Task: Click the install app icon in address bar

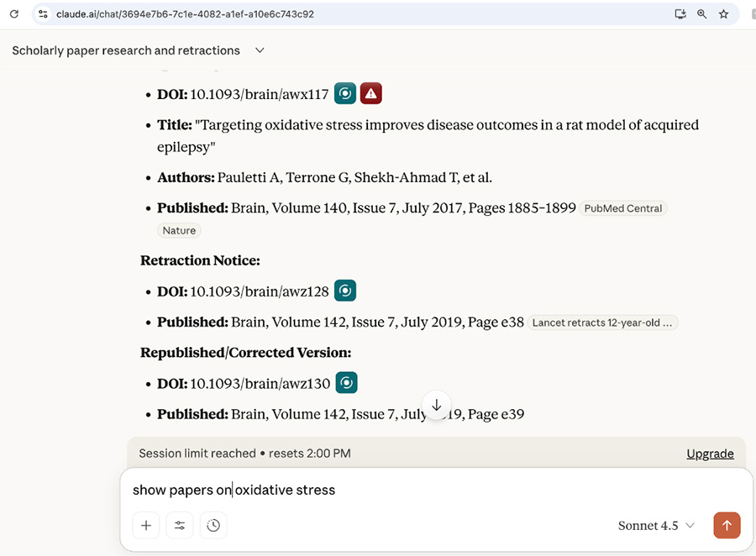Action: tap(680, 14)
